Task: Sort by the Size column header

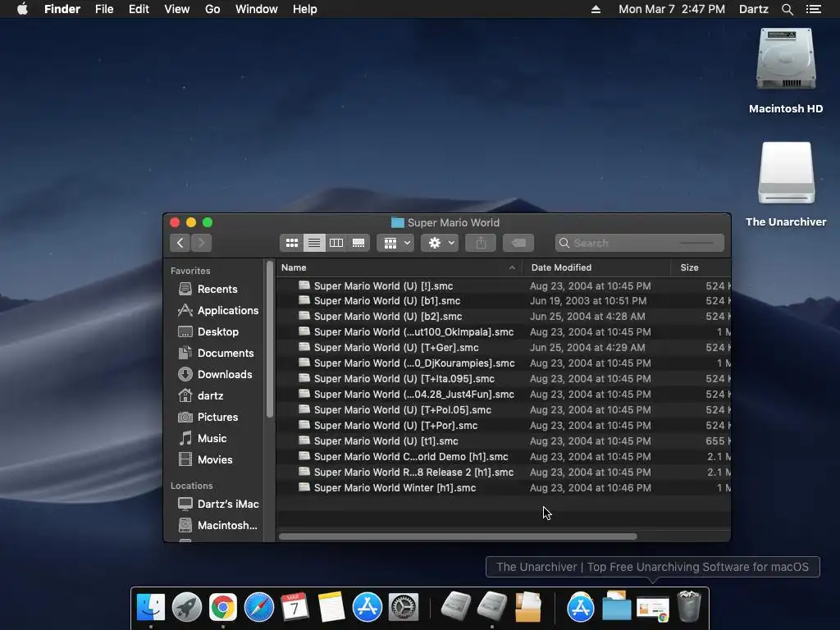Action: click(701, 267)
